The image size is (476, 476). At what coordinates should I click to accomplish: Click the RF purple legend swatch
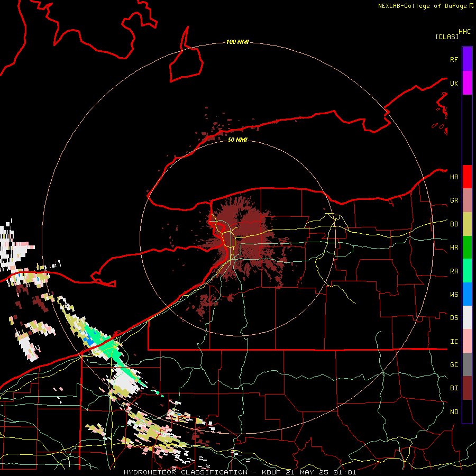click(x=467, y=59)
